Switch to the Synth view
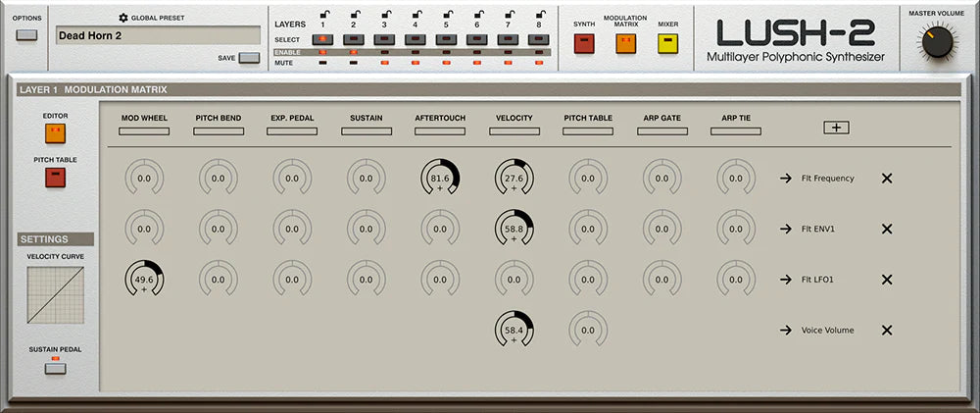 tap(584, 43)
